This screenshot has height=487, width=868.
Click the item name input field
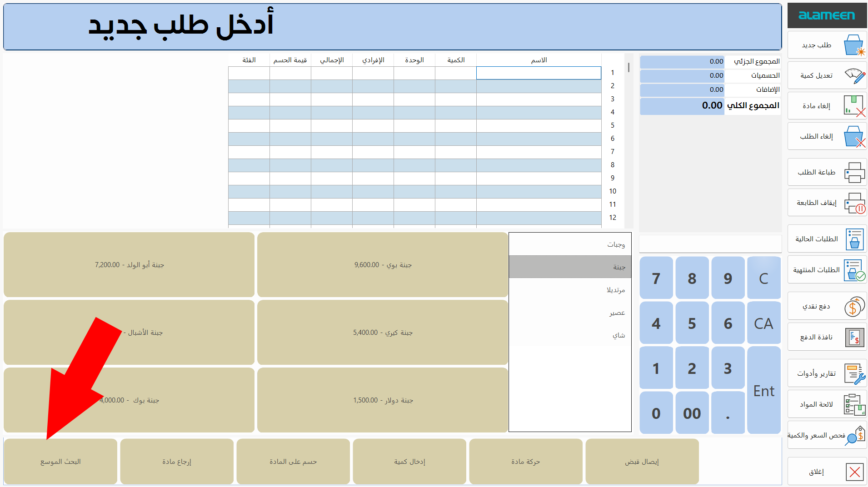coord(539,73)
